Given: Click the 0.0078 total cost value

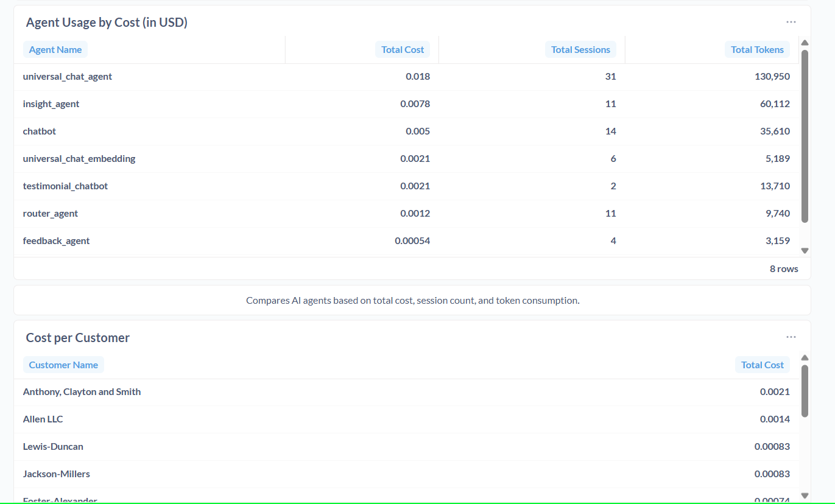Looking at the screenshot, I should (415, 104).
